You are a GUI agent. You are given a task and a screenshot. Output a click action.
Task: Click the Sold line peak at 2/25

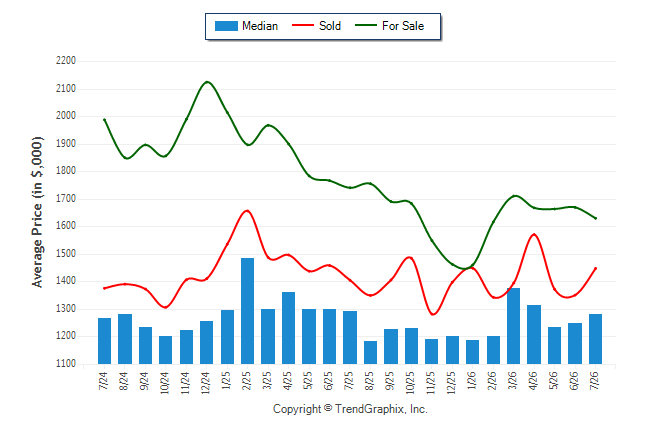coord(247,211)
